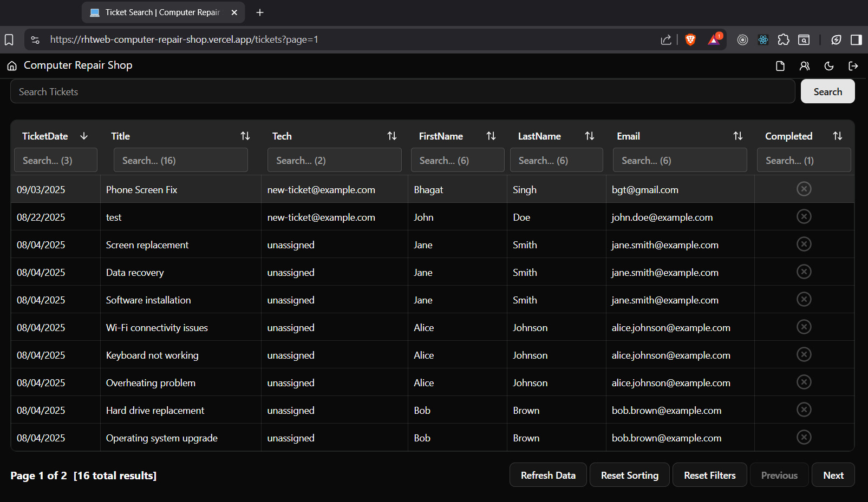Screen dimensions: 868x502
Task: Focus the LastName filter search box
Action: click(x=557, y=160)
